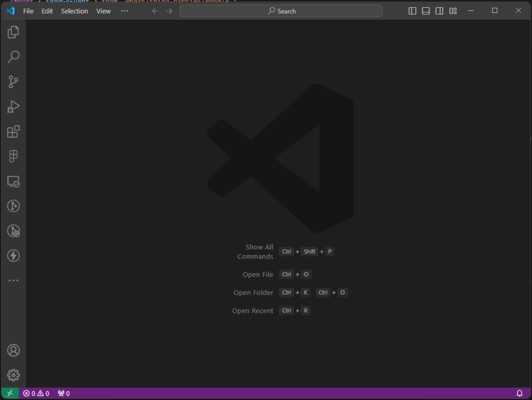Screen dimensions: 532x400
Task: Open the Thunder Client lightning view
Action: tap(13, 256)
